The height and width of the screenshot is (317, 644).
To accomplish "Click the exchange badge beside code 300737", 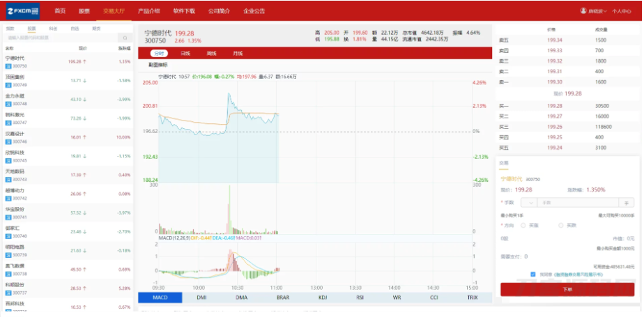I will 8,293.
